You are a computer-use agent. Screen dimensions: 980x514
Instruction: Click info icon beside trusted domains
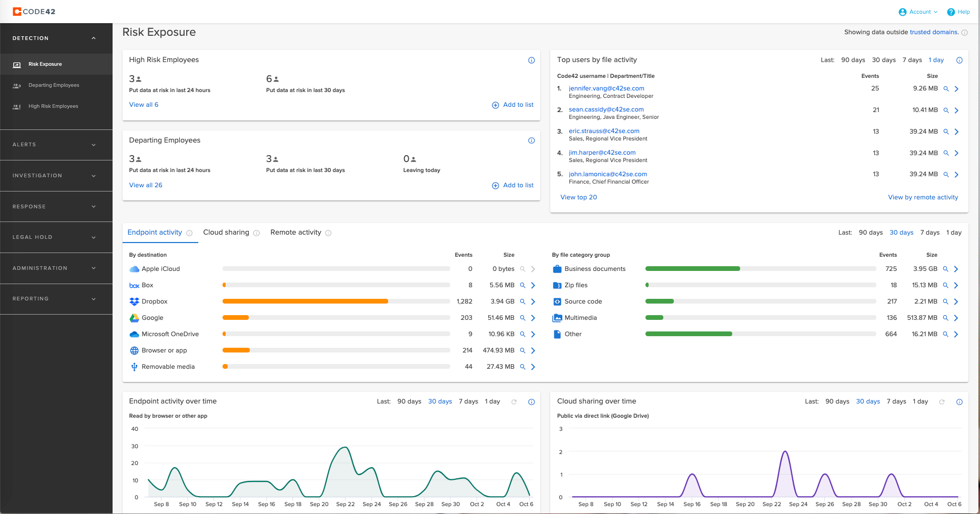[x=964, y=33]
